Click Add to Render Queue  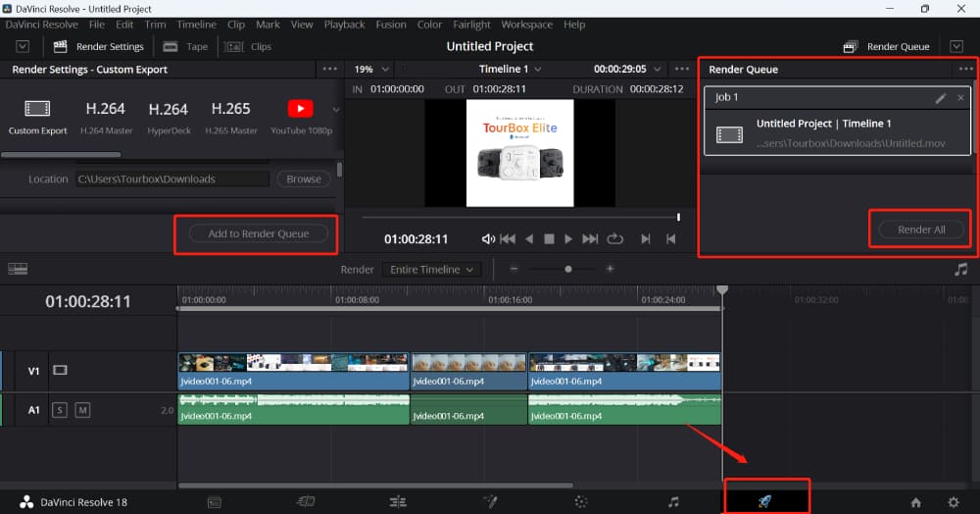coord(258,233)
